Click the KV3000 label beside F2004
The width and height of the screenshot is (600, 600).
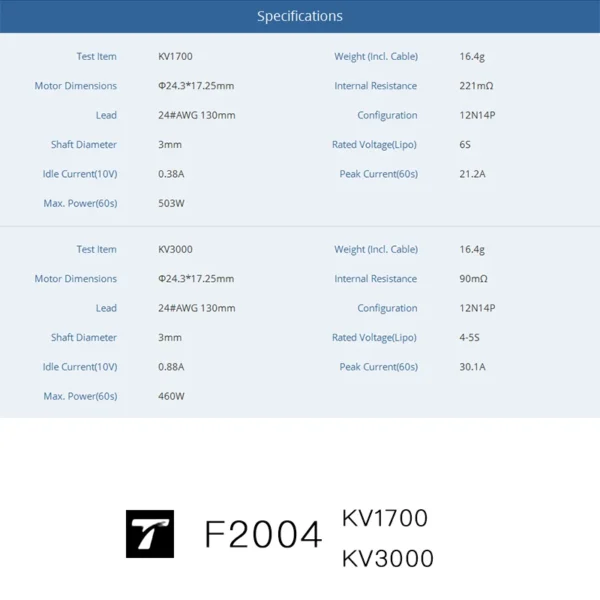[x=388, y=558]
